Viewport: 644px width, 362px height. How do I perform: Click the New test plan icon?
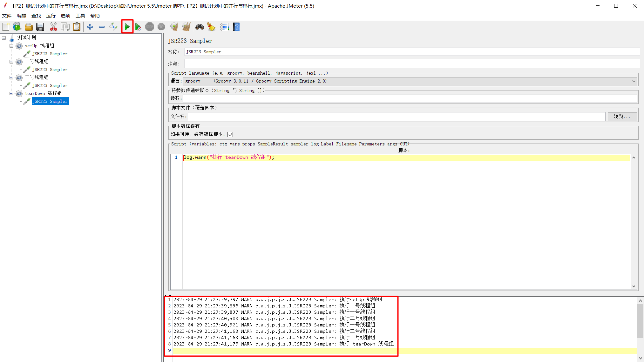[x=6, y=27]
